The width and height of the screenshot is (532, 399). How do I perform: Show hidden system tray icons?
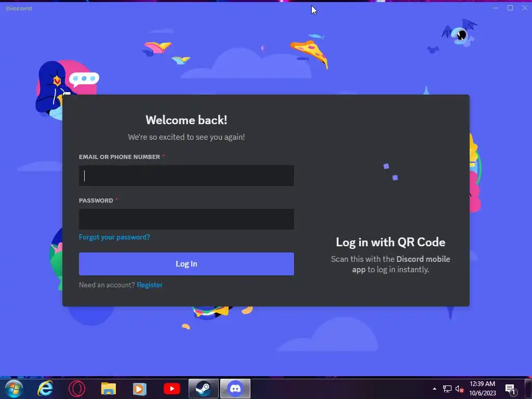[434, 389]
